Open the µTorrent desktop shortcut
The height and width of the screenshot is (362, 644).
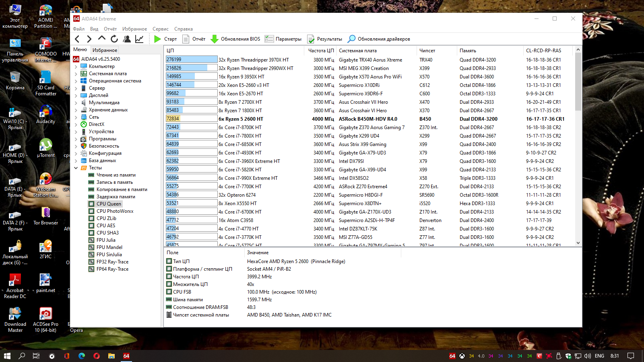pyautogui.click(x=46, y=148)
